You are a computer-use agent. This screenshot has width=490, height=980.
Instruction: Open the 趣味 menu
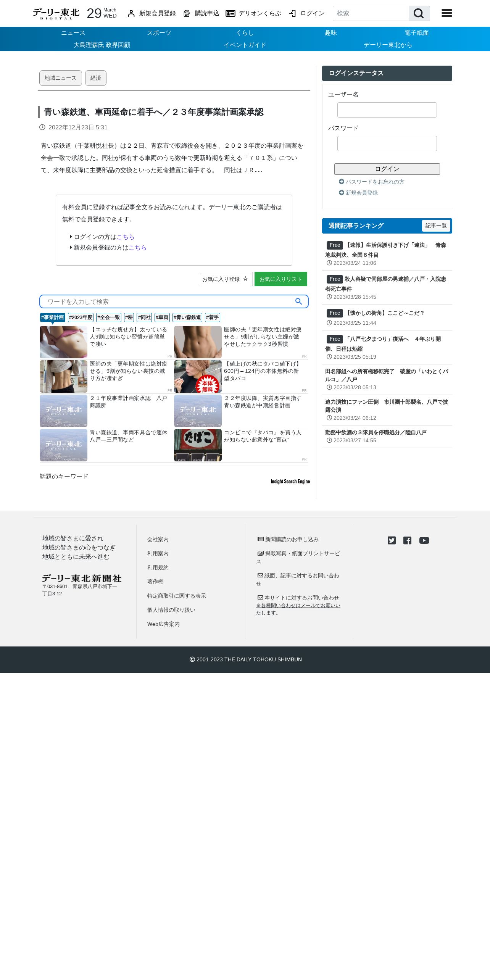[331, 33]
